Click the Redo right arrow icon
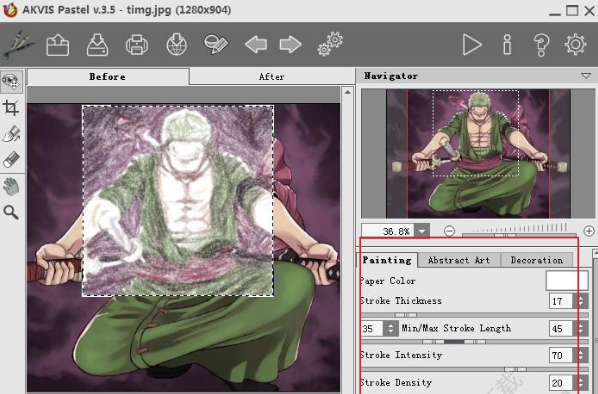Screen dimensions: 598x394 point(290,45)
